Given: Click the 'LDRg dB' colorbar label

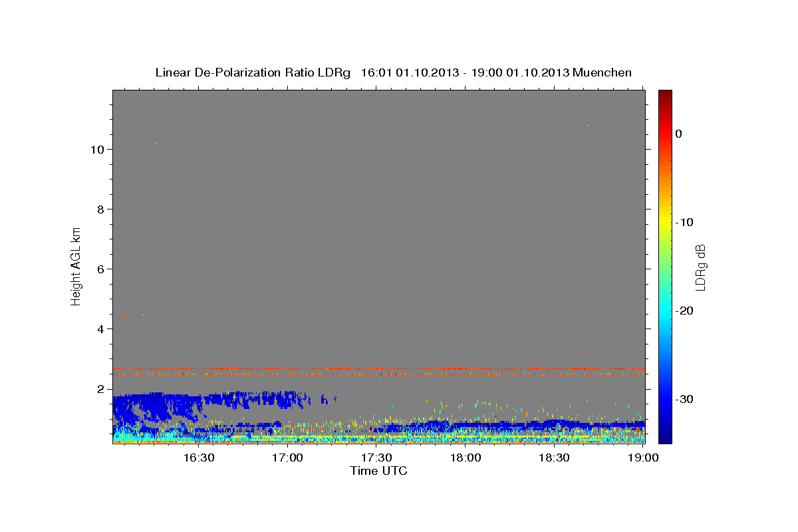Looking at the screenshot, I should (x=700, y=267).
